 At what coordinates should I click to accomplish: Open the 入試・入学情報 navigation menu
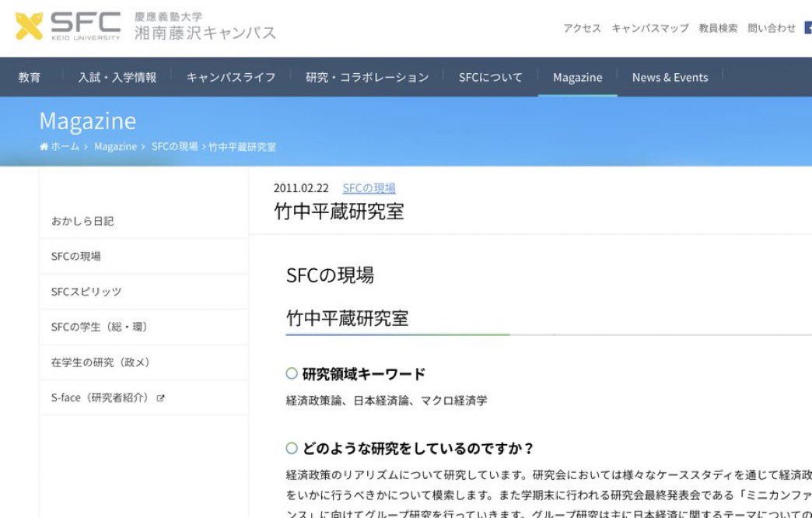[117, 77]
